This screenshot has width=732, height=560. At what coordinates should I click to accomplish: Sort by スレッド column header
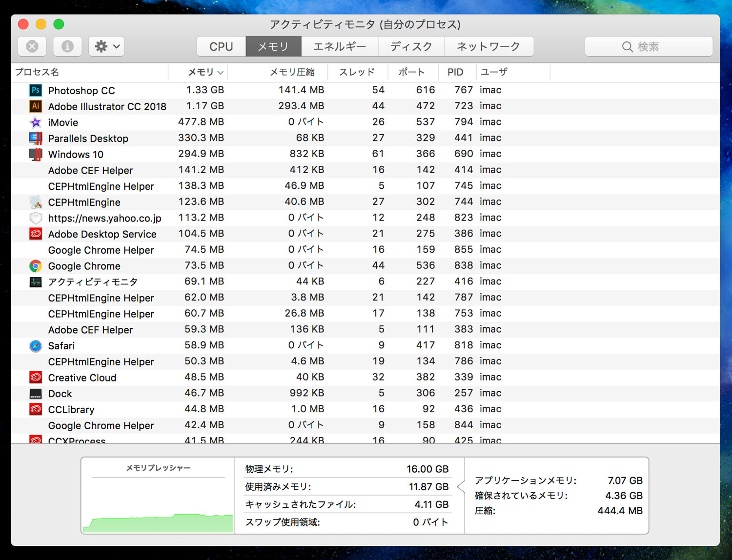pos(358,72)
